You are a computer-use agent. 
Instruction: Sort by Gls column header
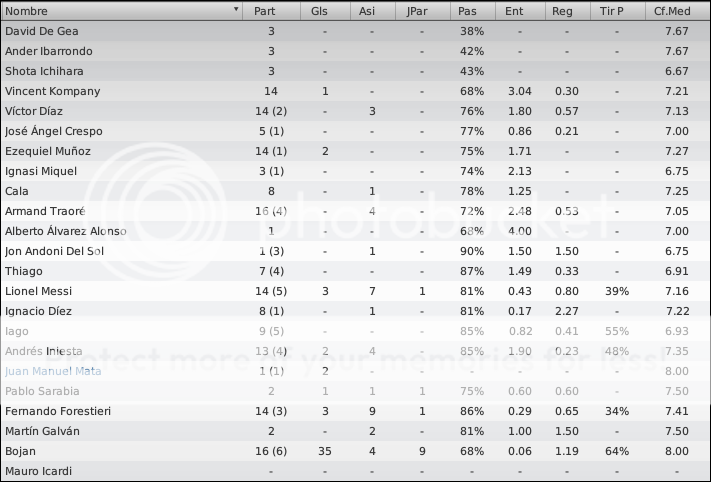[325, 11]
